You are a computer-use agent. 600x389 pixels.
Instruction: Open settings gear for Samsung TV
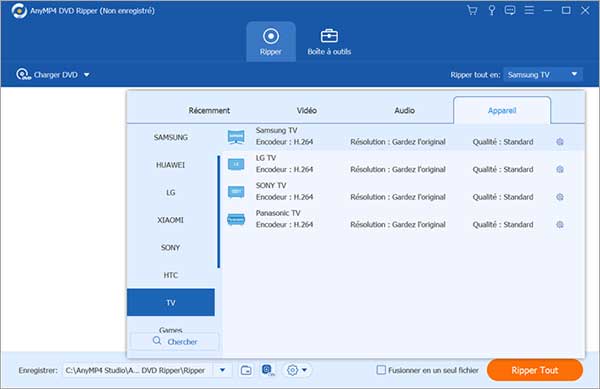[x=560, y=142]
